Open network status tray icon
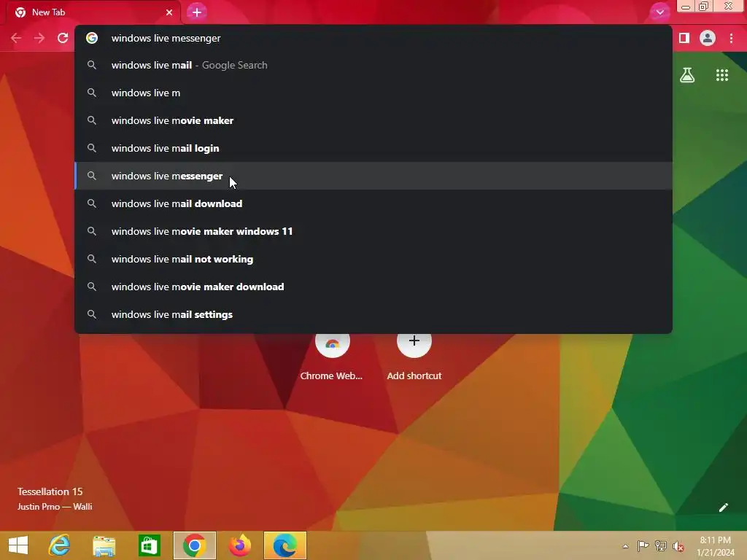Image resolution: width=747 pixels, height=560 pixels. 660,545
